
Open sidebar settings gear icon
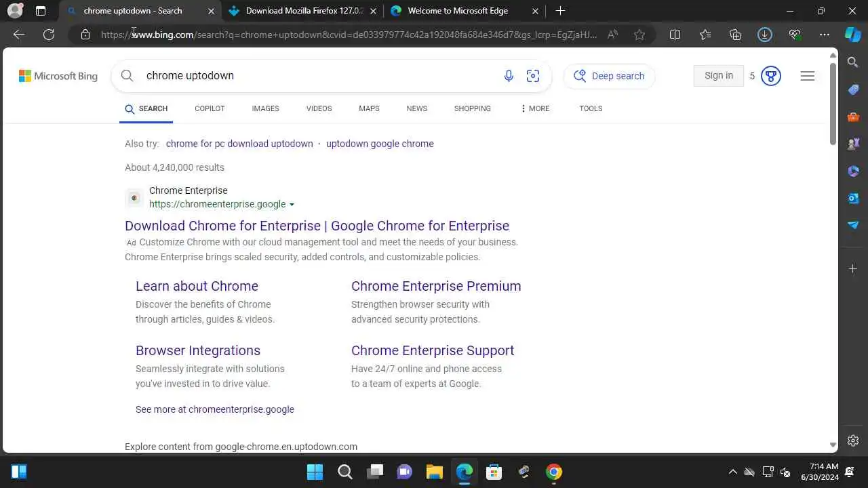coord(853,441)
